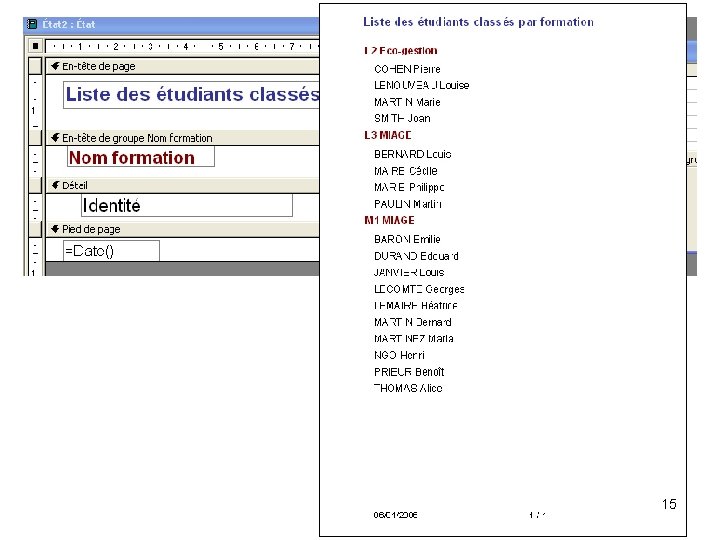Click the vertical ruler selector beside En-tête de page
Viewport: 720px width, 540px height.
[35, 66]
